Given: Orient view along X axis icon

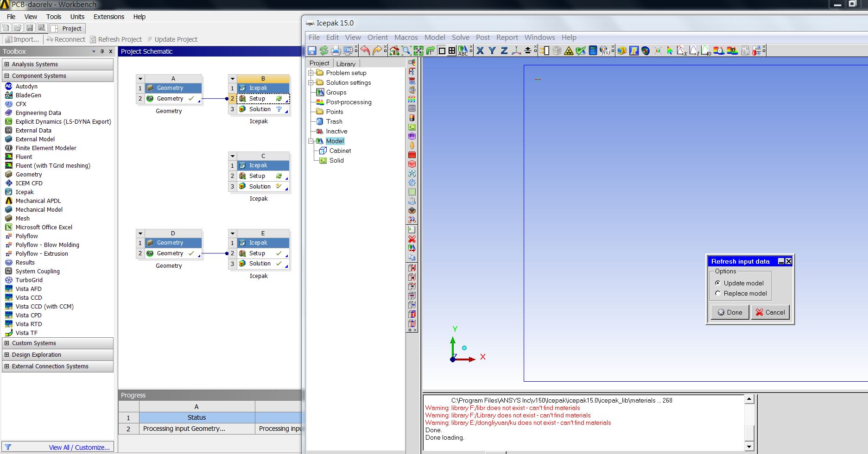Looking at the screenshot, I should (x=480, y=50).
